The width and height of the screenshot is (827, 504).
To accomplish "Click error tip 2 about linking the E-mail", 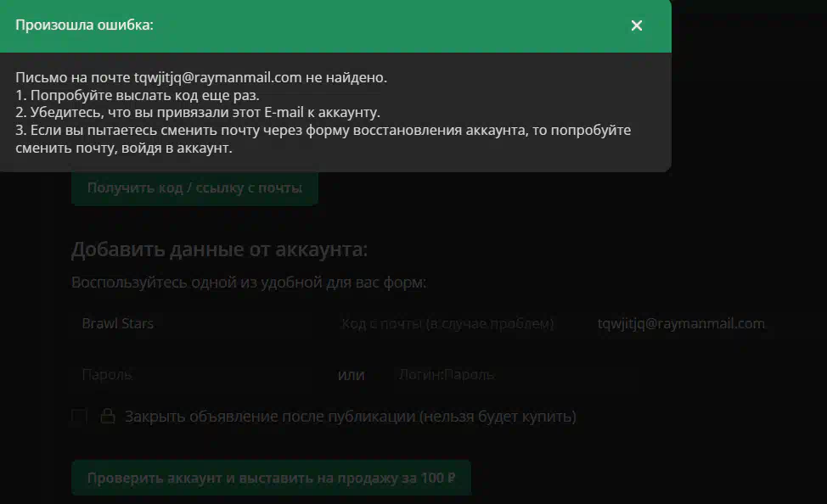I will [197, 112].
